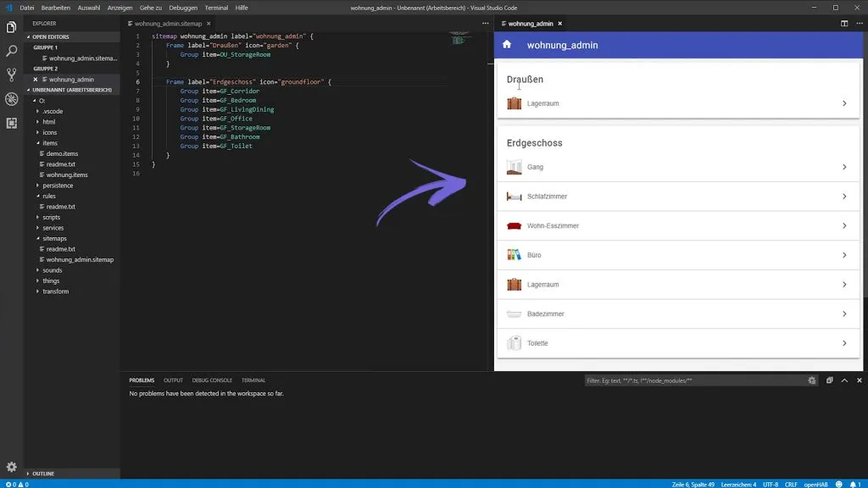The height and width of the screenshot is (488, 868).
Task: Click the Badezimmer bathtub icon
Action: pos(514,313)
